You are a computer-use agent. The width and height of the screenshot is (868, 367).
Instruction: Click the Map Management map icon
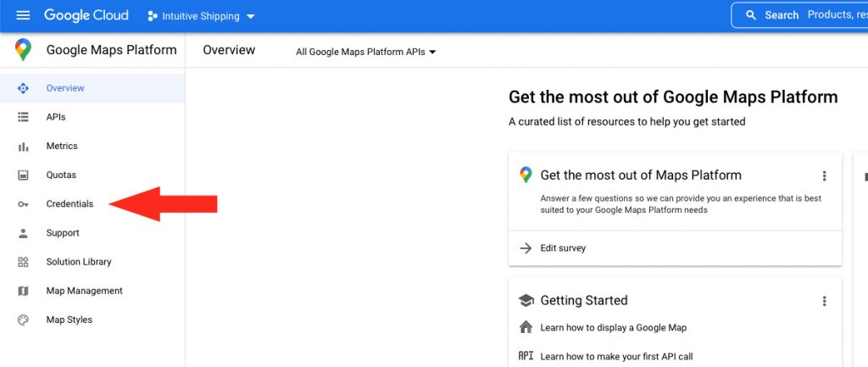[23, 291]
